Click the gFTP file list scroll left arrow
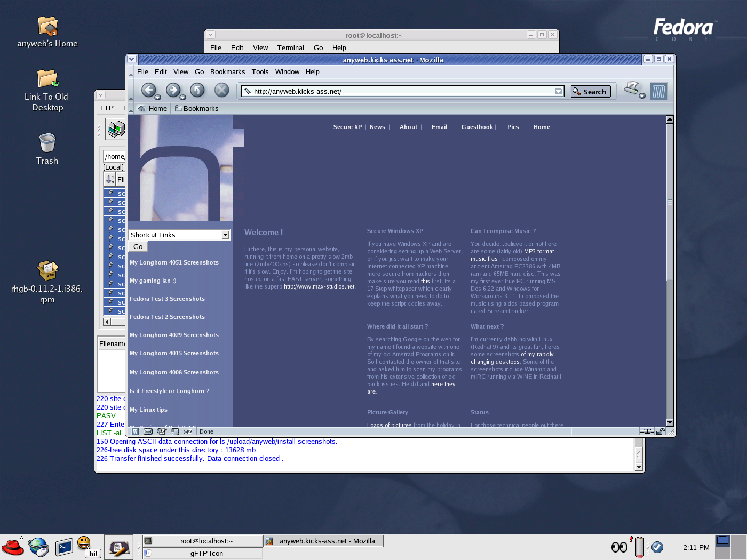Screen dimensions: 747x560 (107, 322)
